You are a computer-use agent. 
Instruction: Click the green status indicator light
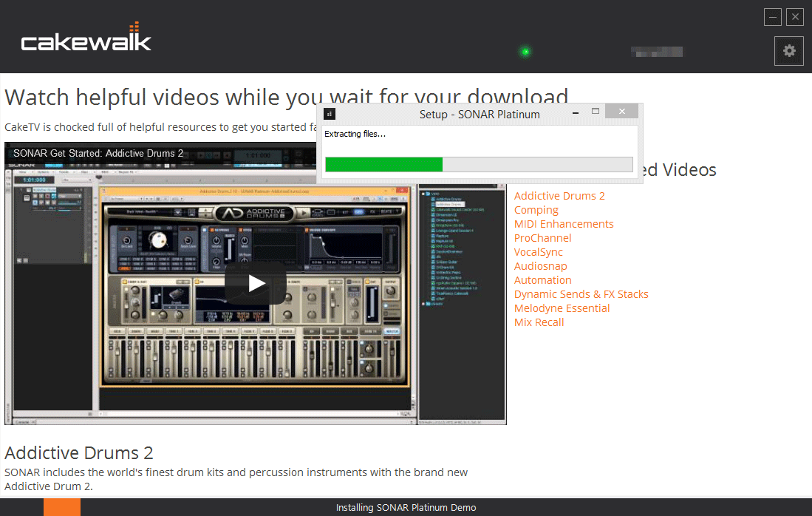click(x=525, y=52)
